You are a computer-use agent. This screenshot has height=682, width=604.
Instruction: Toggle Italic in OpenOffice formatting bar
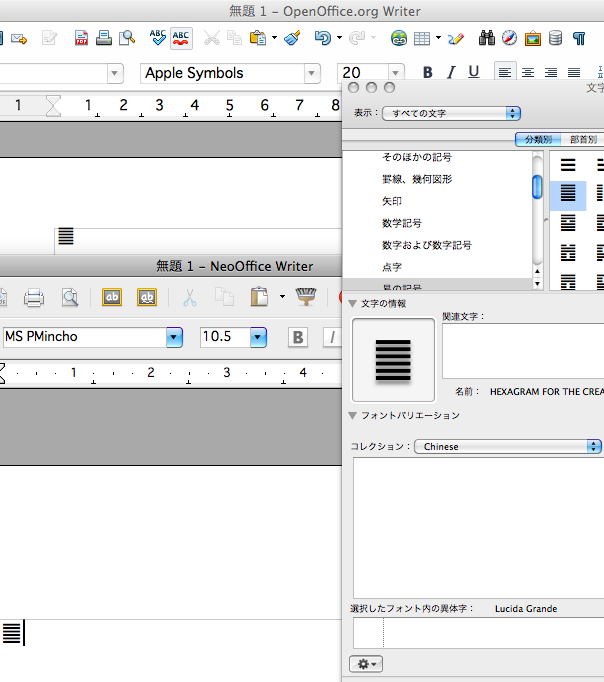[x=451, y=72]
